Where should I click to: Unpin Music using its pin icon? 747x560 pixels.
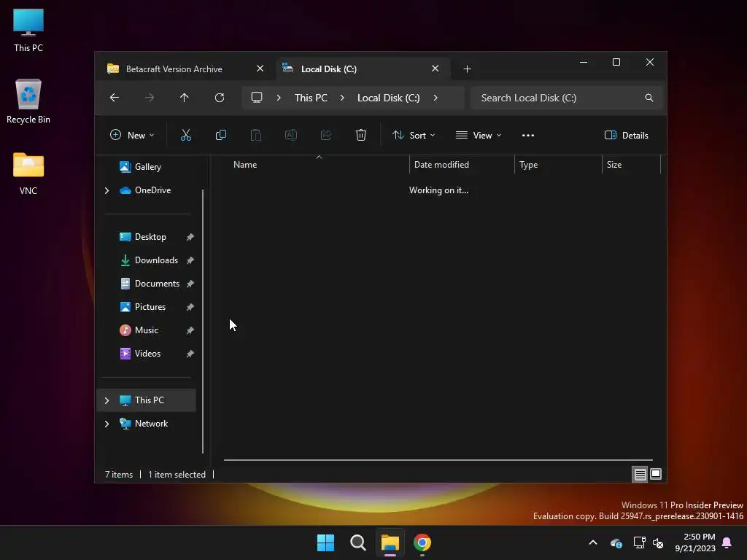190,330
